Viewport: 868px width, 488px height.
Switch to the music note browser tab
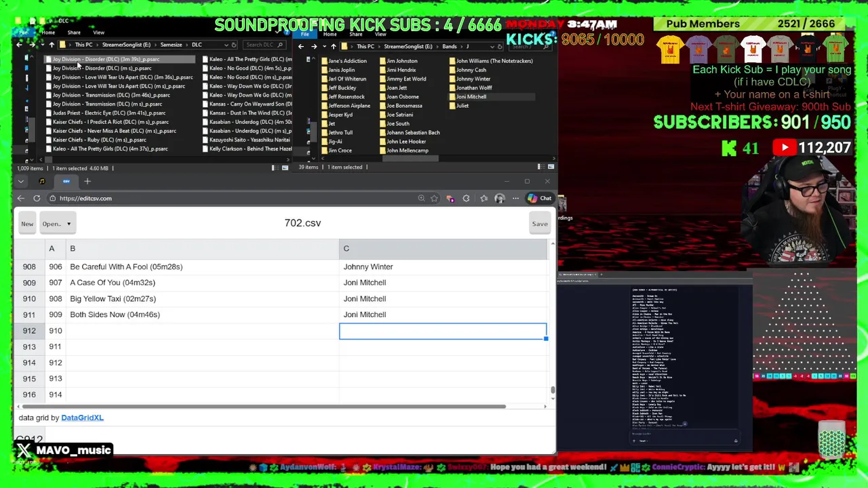click(x=42, y=181)
